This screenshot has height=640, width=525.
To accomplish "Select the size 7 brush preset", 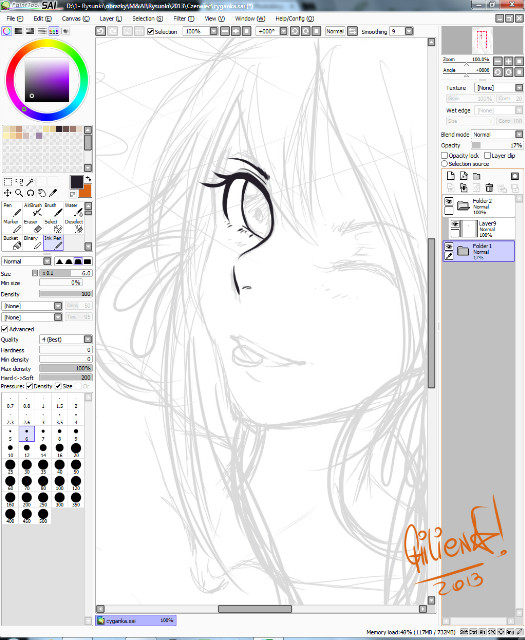I will (x=43, y=434).
